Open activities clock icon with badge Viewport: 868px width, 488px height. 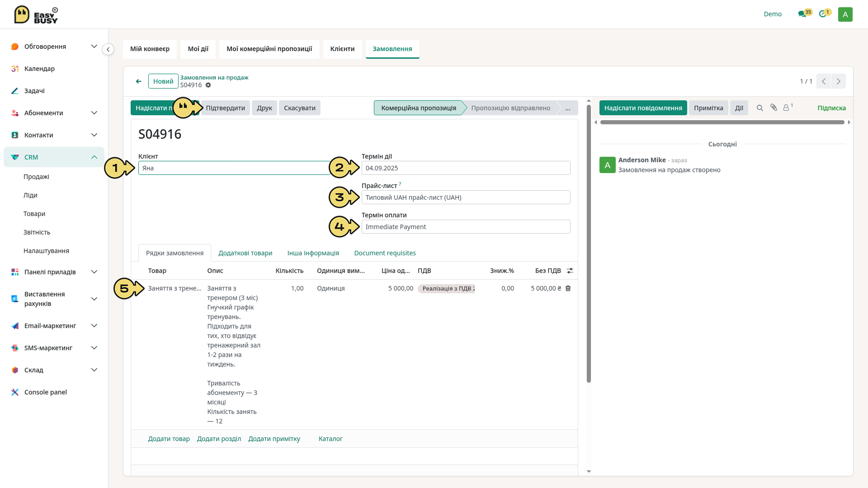coord(825,14)
